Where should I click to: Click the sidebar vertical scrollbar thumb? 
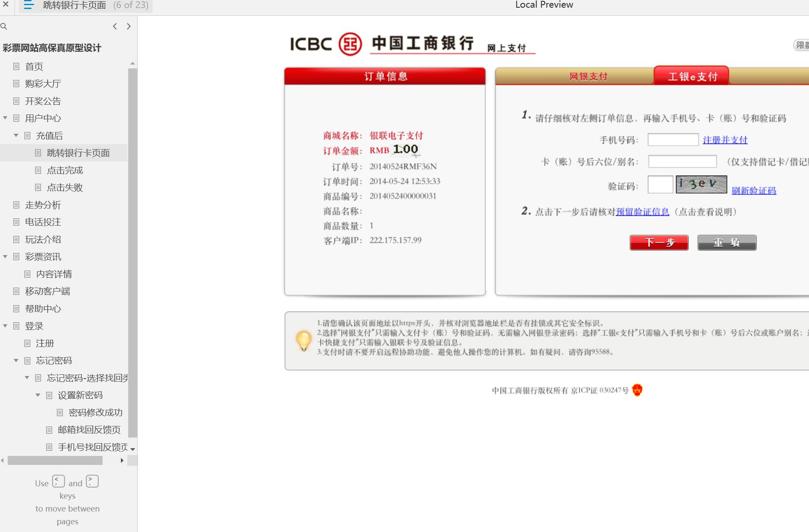click(132, 252)
